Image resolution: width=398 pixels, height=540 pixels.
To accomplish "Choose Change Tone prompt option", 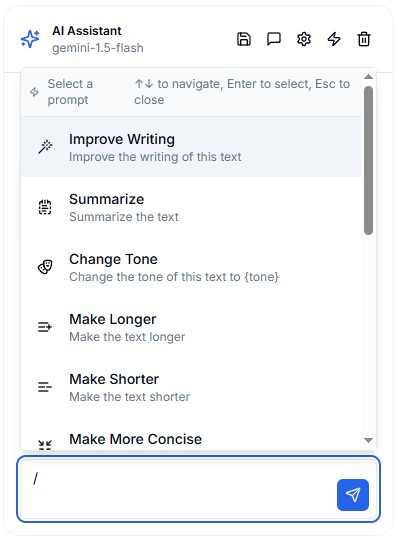I will point(191,267).
